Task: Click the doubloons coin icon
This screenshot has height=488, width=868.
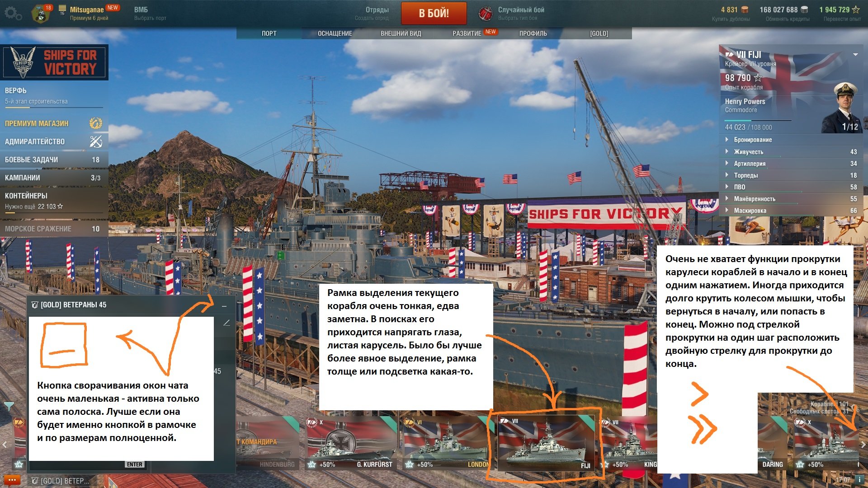Action: coord(745,9)
